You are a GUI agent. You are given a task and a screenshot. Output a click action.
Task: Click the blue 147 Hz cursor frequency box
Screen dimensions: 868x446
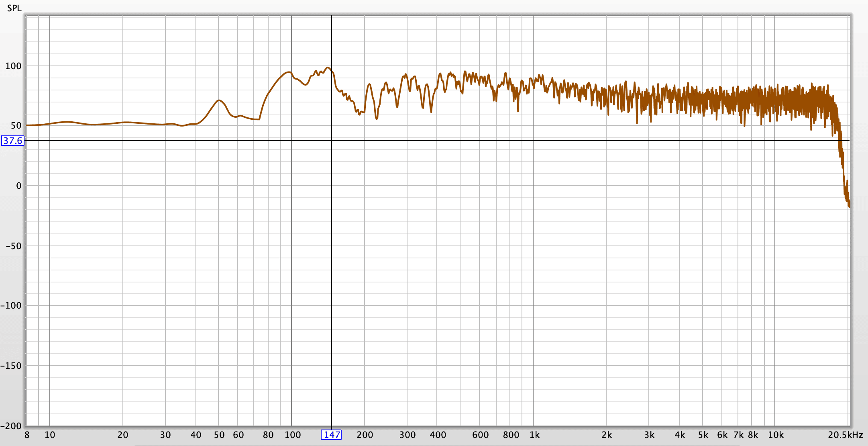pos(331,435)
